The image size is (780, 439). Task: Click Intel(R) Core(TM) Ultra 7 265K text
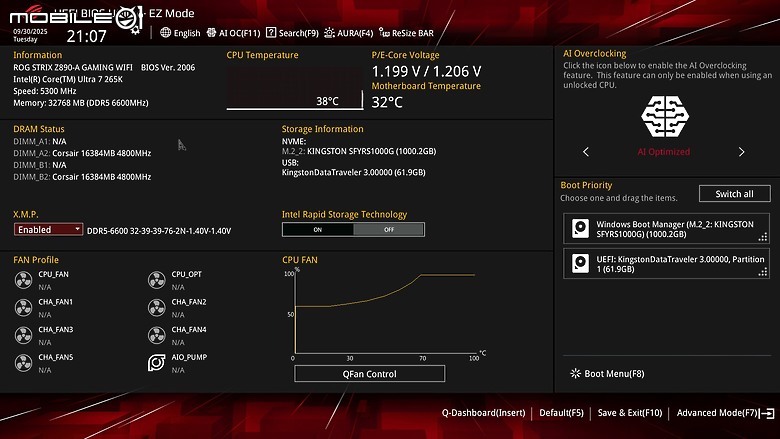[x=68, y=79]
